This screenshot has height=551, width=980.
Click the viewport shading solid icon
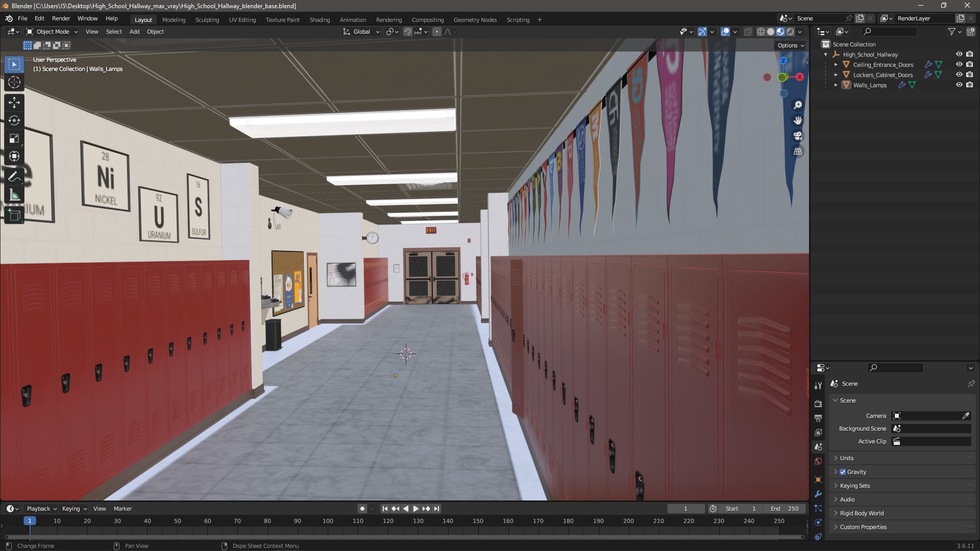pyautogui.click(x=770, y=32)
